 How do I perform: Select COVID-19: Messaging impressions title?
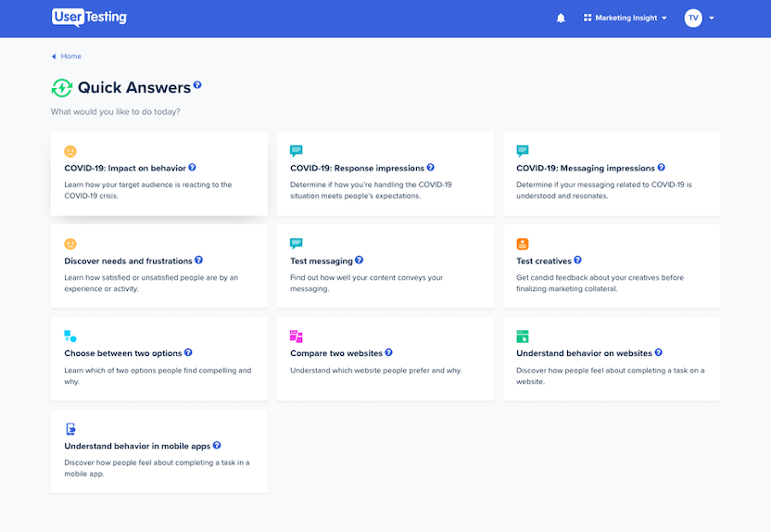585,168
